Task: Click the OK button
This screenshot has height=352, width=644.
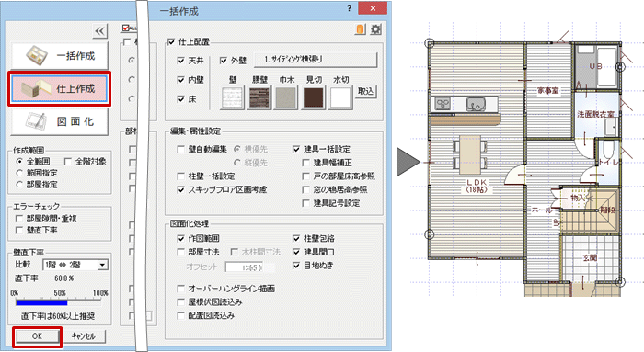Action: coord(37,336)
